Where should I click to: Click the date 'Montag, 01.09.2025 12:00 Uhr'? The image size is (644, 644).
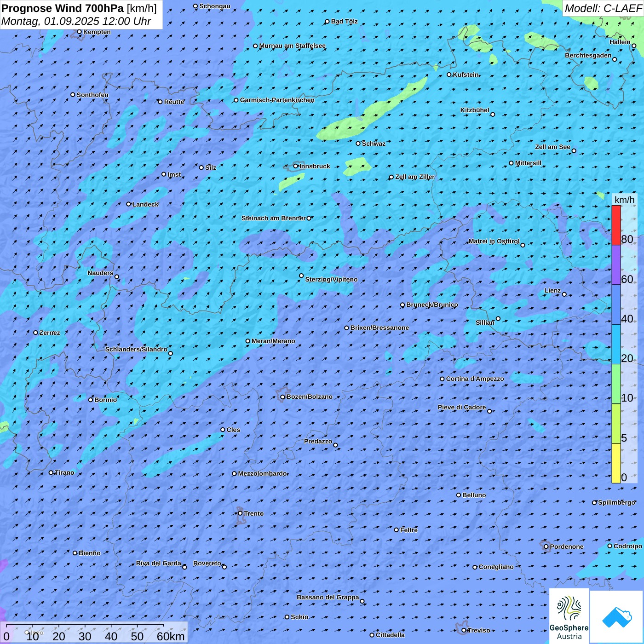coord(76,21)
